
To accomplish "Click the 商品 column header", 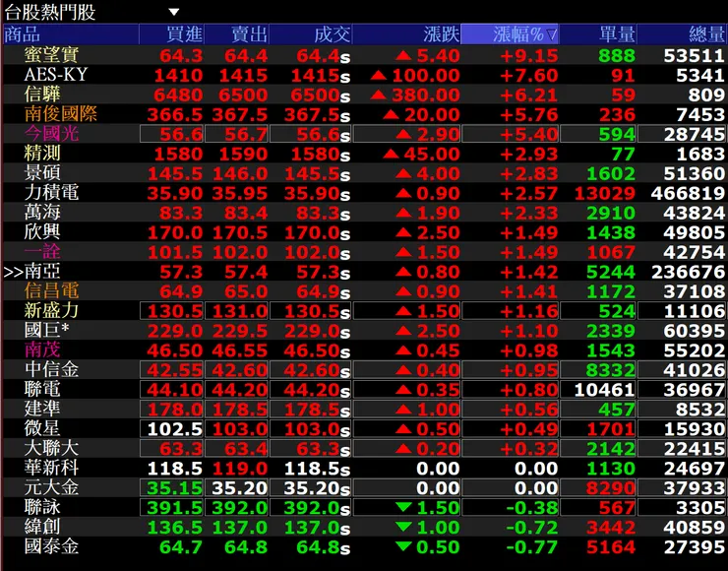I will click(71, 33).
